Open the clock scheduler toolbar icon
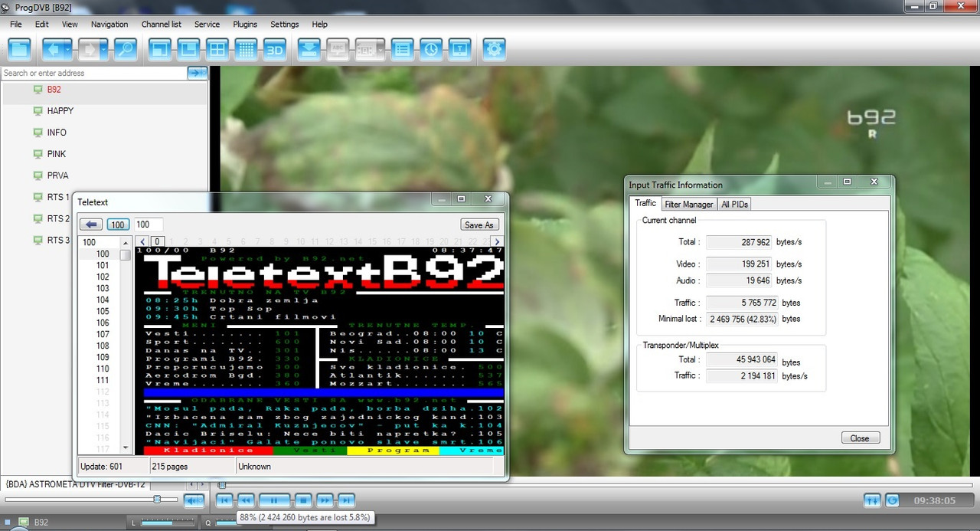 coord(432,50)
